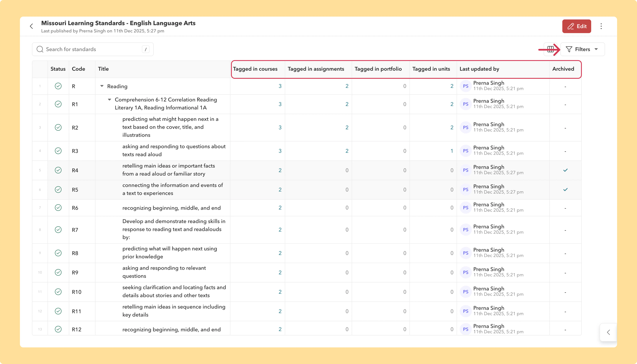Image resolution: width=637 pixels, height=364 pixels.
Task: Click the Tagged in assignments column header
Action: coord(316,69)
